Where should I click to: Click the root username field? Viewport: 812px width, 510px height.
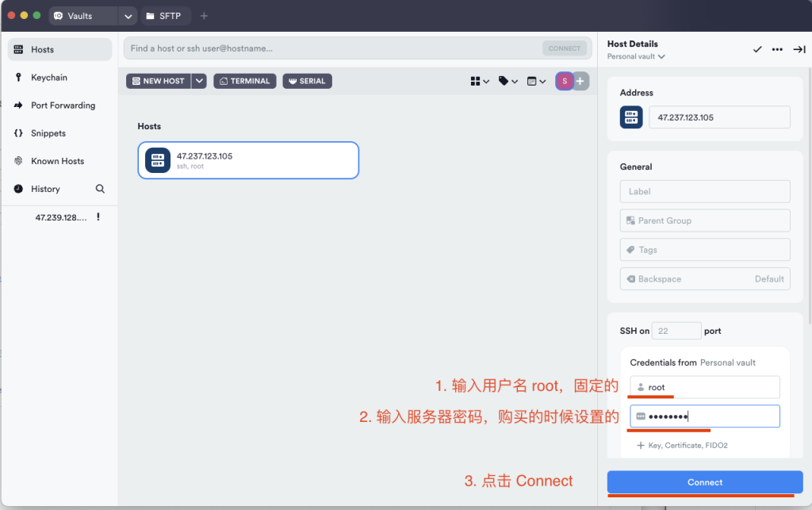(x=705, y=387)
